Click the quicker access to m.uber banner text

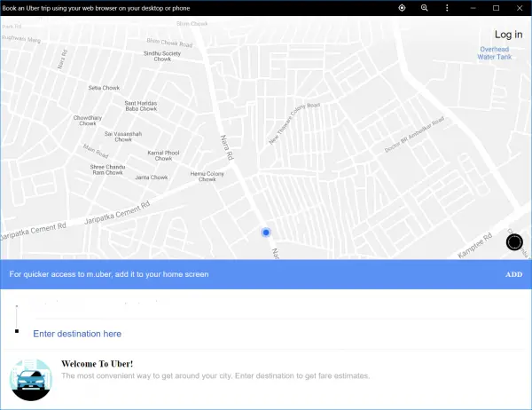(x=109, y=274)
